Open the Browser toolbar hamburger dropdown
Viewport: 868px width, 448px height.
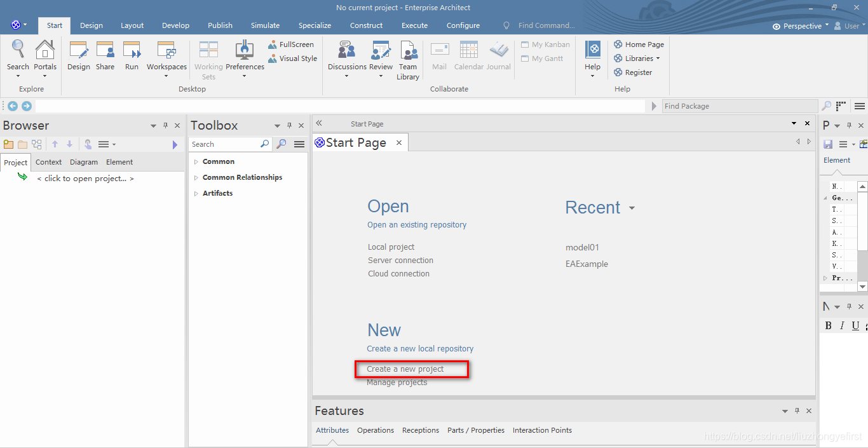pos(107,144)
